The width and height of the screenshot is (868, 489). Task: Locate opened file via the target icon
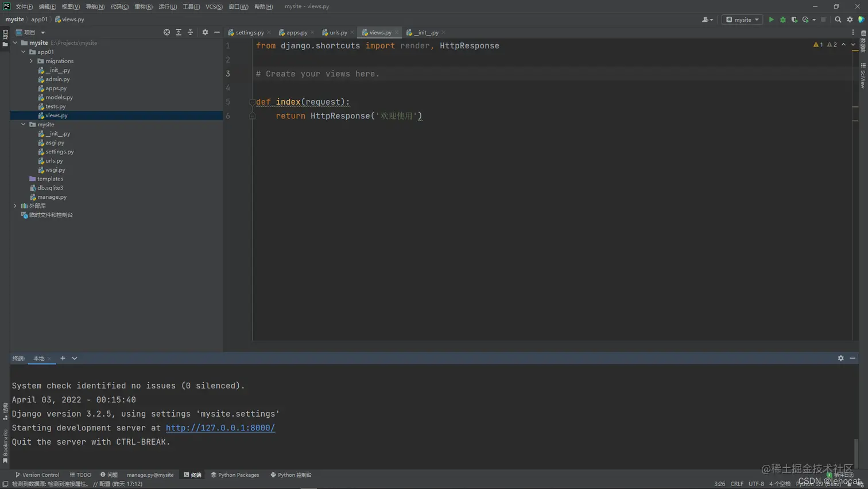tap(166, 32)
